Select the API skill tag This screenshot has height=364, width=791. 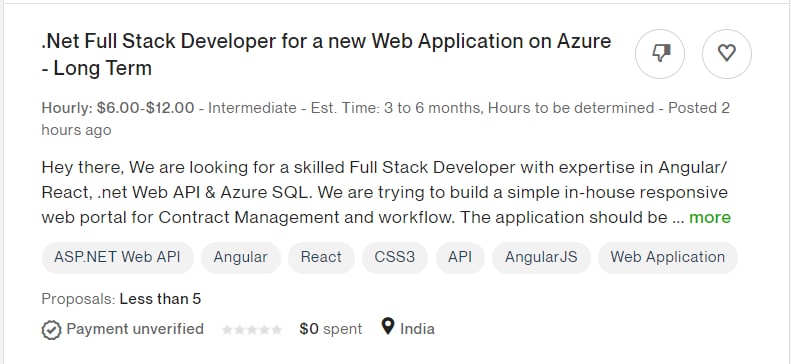pyautogui.click(x=460, y=257)
